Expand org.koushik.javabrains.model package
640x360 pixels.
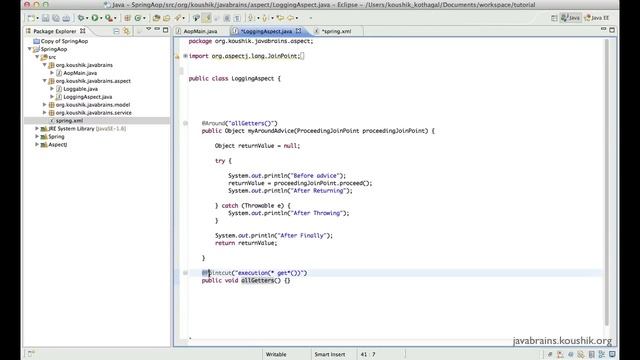tap(45, 105)
